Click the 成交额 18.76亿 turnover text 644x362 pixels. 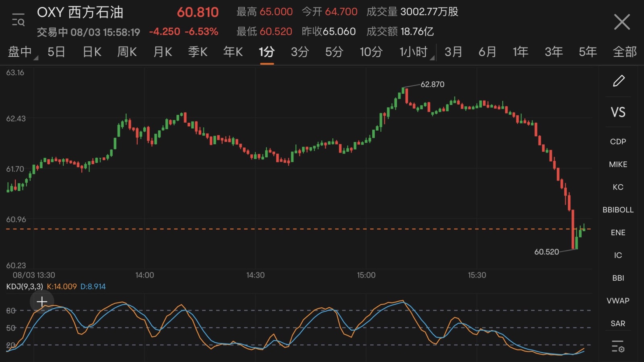tap(400, 31)
